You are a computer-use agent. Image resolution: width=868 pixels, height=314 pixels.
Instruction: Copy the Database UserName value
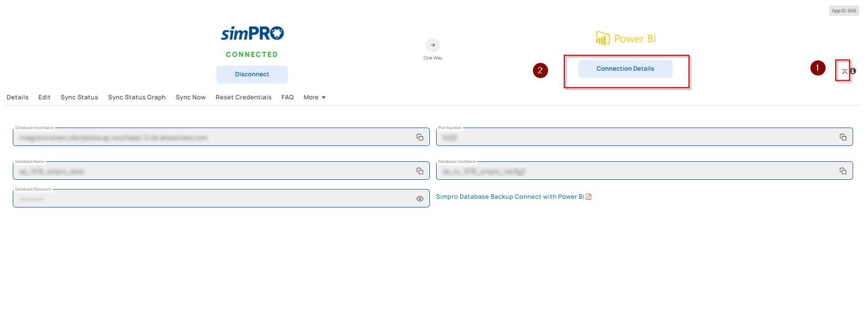[843, 171]
